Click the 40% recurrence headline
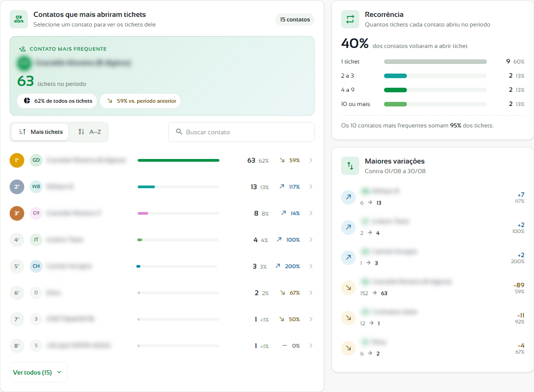 coord(355,43)
